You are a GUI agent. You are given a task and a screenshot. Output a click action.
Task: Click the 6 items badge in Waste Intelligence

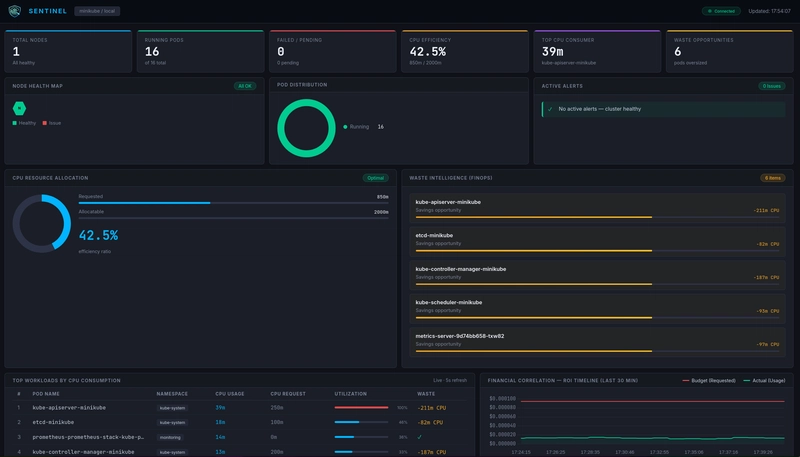pyautogui.click(x=772, y=177)
